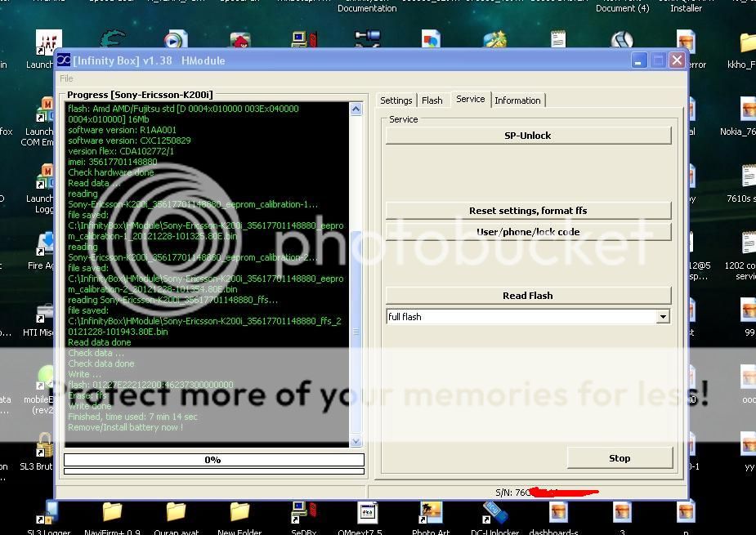Launch the OMnext7.5 desktop icon

368,513
